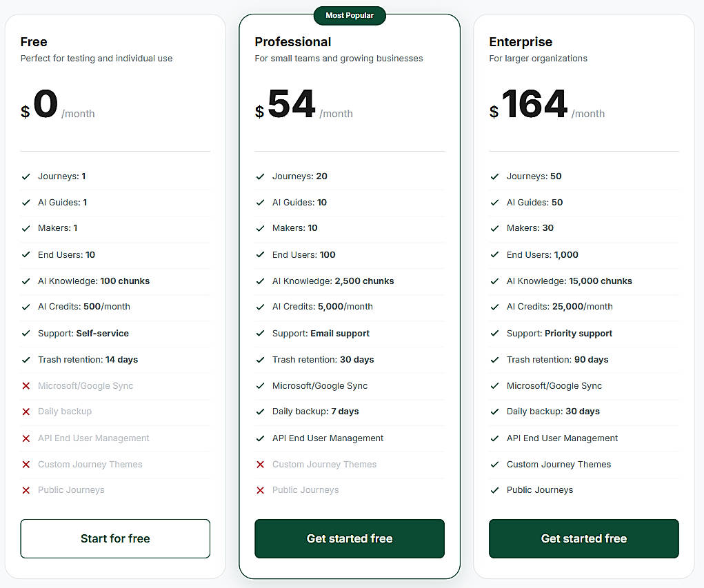
Task: Click check icon for 'Trash retention: 14 days'
Action: click(x=26, y=360)
